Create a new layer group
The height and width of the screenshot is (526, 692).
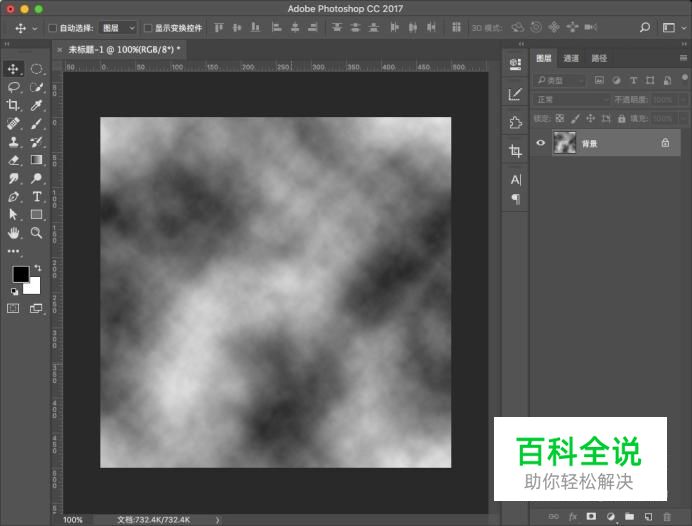click(629, 516)
